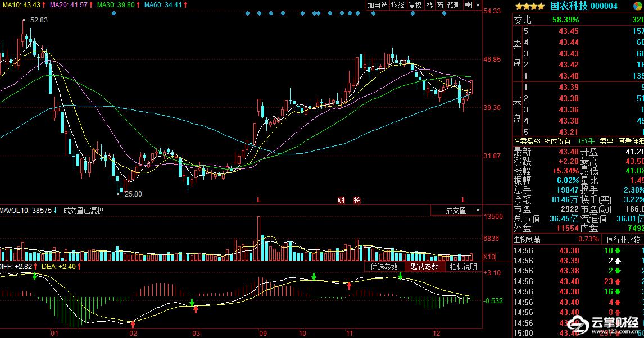
Task: Click the MA30 legend label
Action: coord(119,4)
